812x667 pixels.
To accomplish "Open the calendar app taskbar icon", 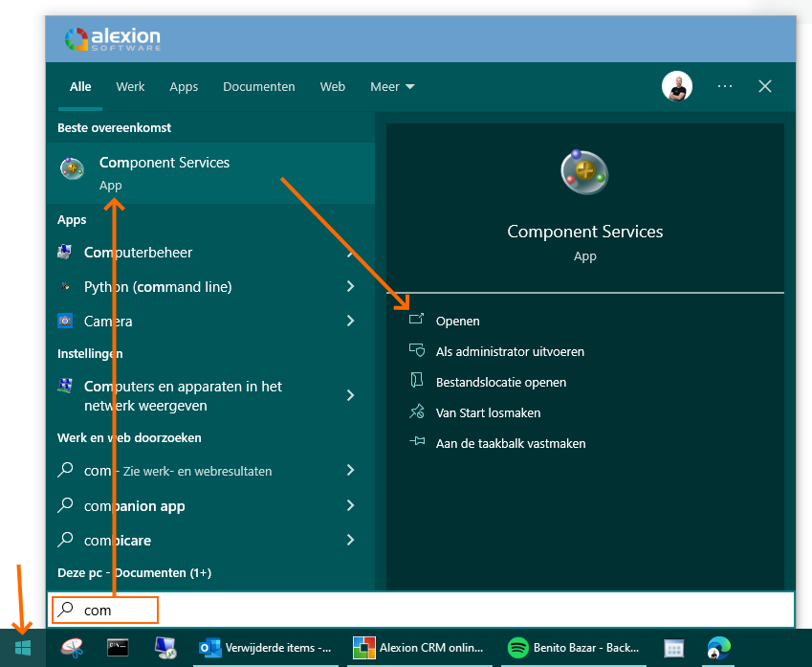I will pos(673,648).
